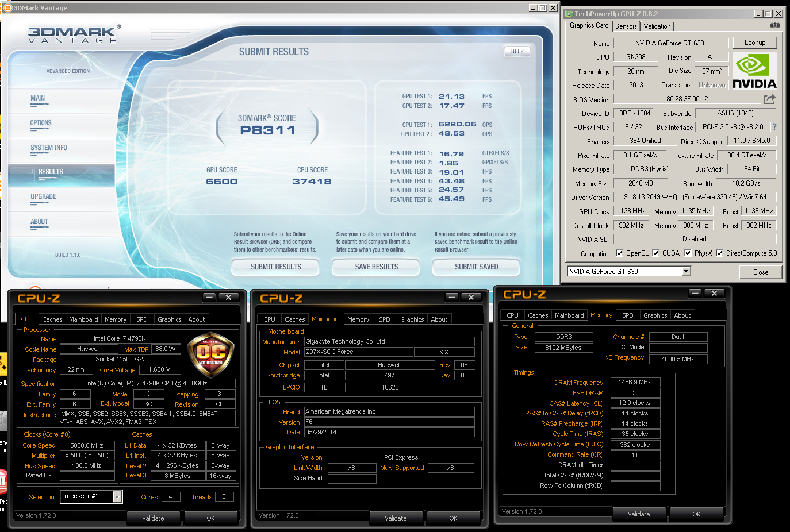
Task: Open UPGRADE in 3DMark sidebar
Action: 44,197
